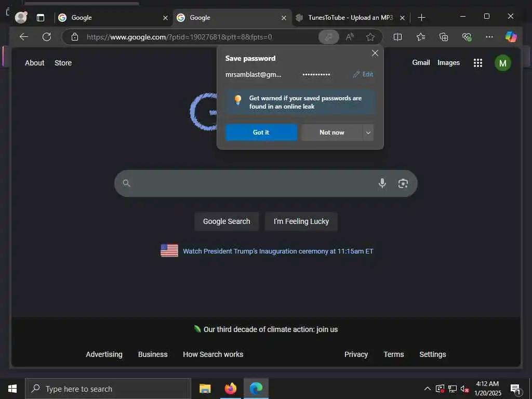Screen dimensions: 532x399
Task: Open the Advertising footer link
Action: click(x=104, y=354)
